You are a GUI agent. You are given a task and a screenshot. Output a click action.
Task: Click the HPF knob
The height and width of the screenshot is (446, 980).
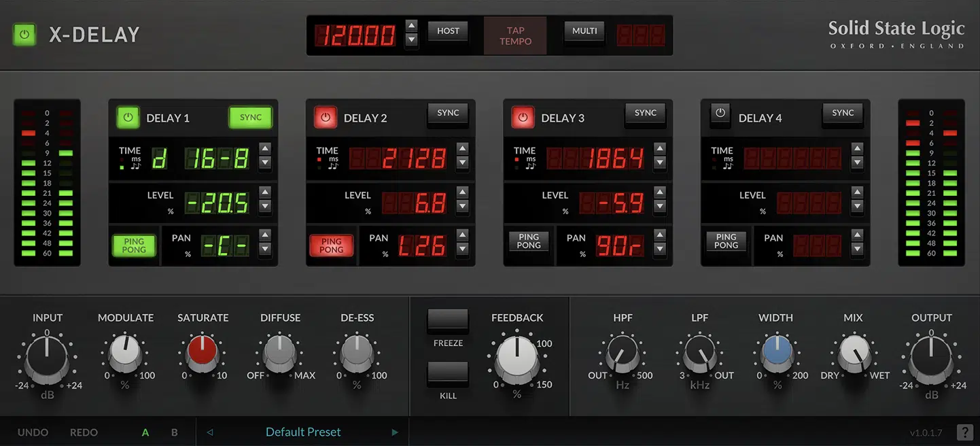(x=623, y=353)
